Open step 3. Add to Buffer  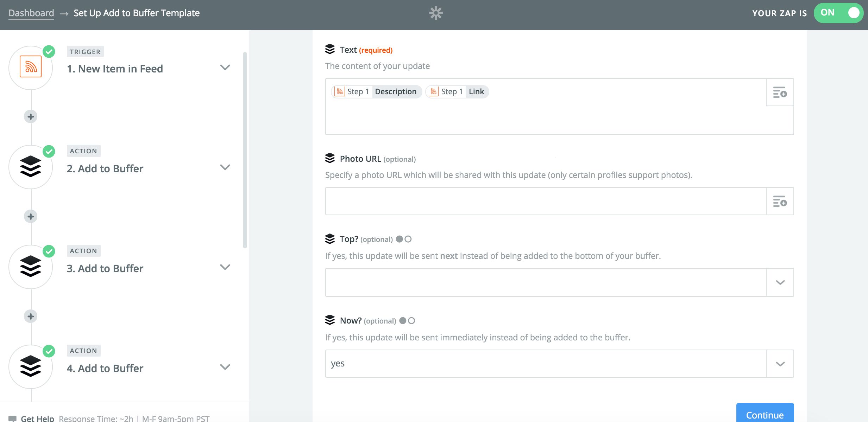105,268
